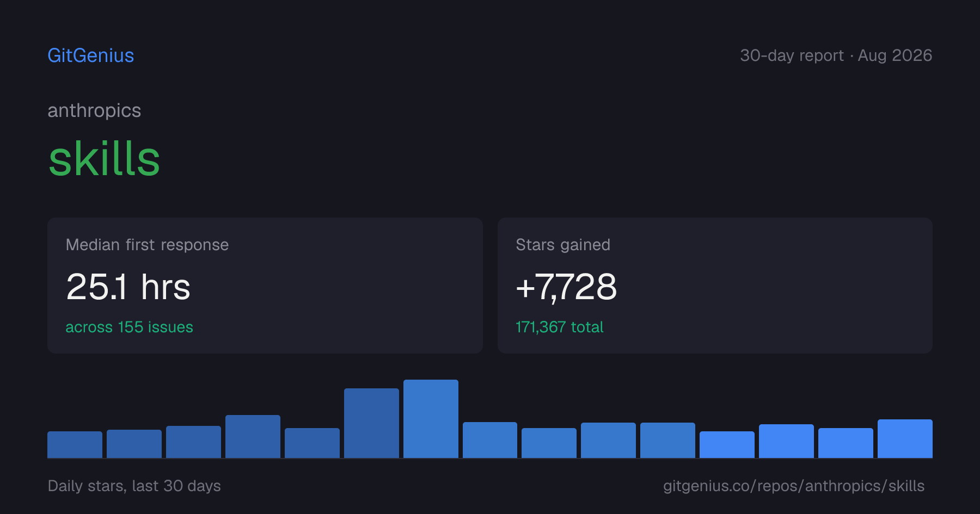Select the "30-day report · Aug 2026" text

click(x=836, y=55)
